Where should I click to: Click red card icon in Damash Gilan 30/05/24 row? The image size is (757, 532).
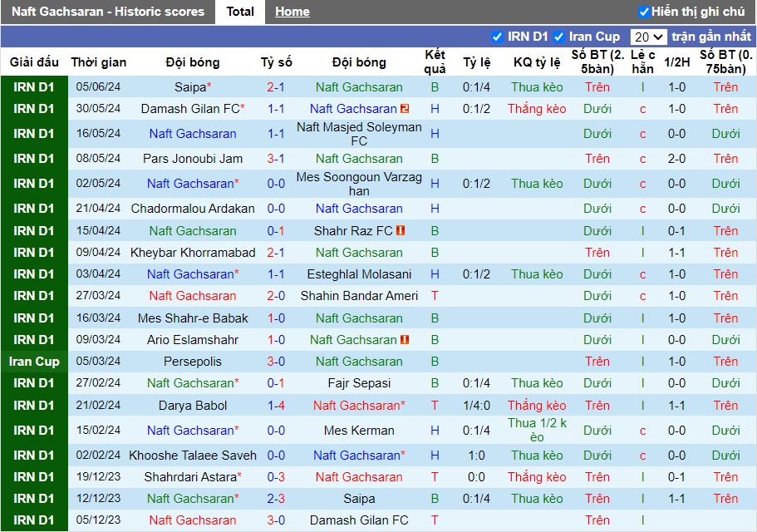[405, 109]
